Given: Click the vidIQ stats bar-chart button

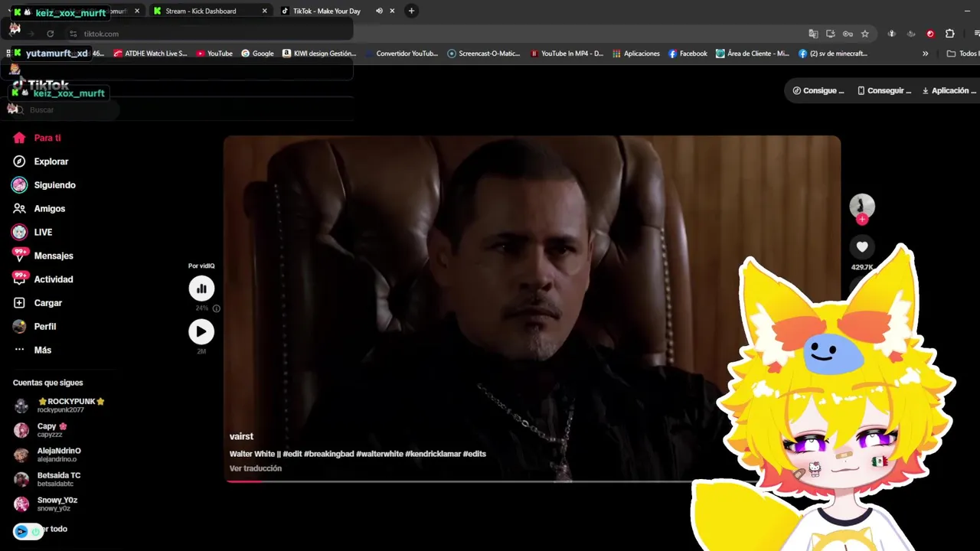Looking at the screenshot, I should click(x=201, y=289).
